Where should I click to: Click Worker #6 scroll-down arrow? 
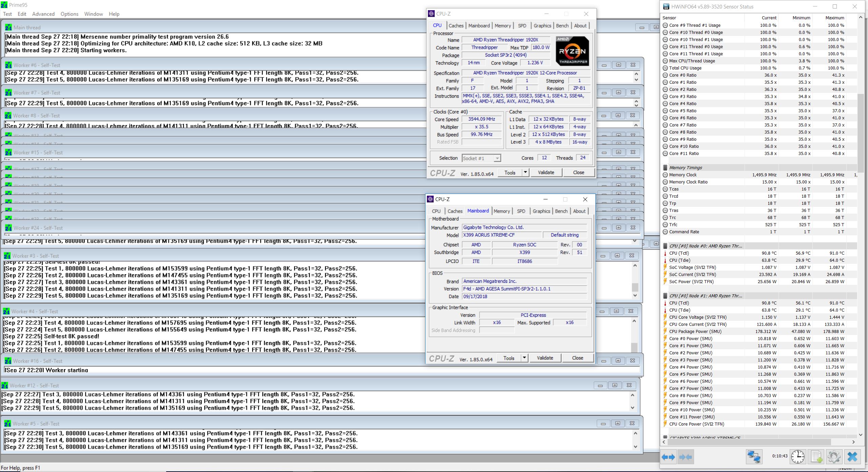[x=636, y=80]
